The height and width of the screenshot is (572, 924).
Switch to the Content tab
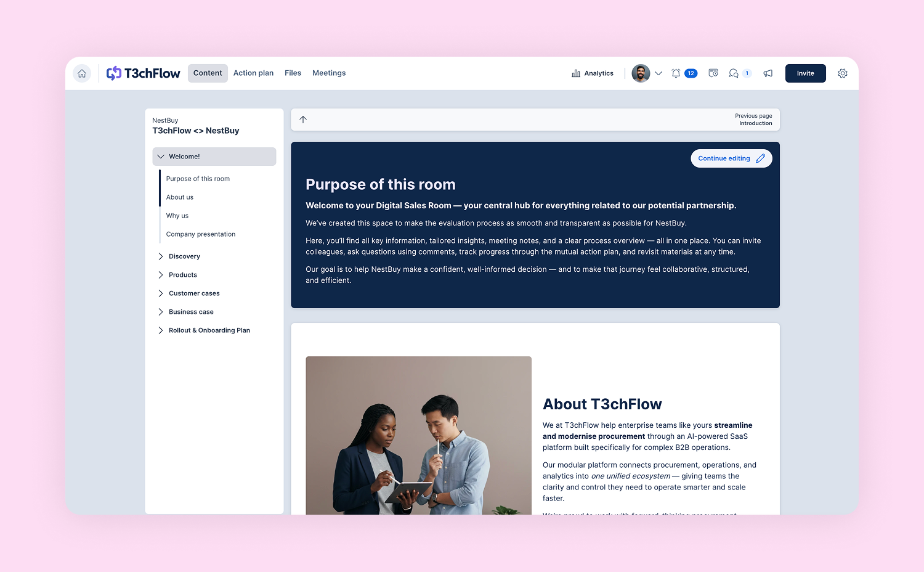tap(208, 73)
